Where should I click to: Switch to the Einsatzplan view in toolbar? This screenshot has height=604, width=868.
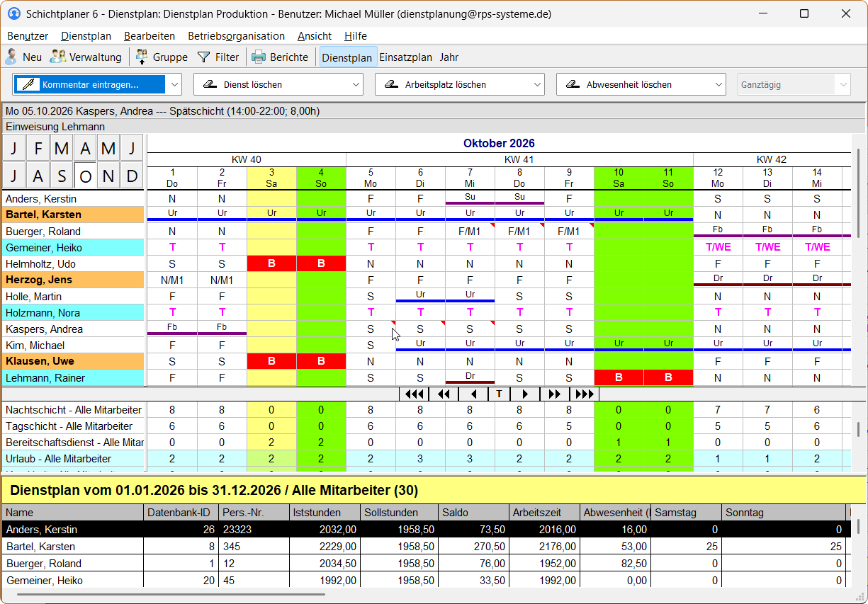(406, 57)
